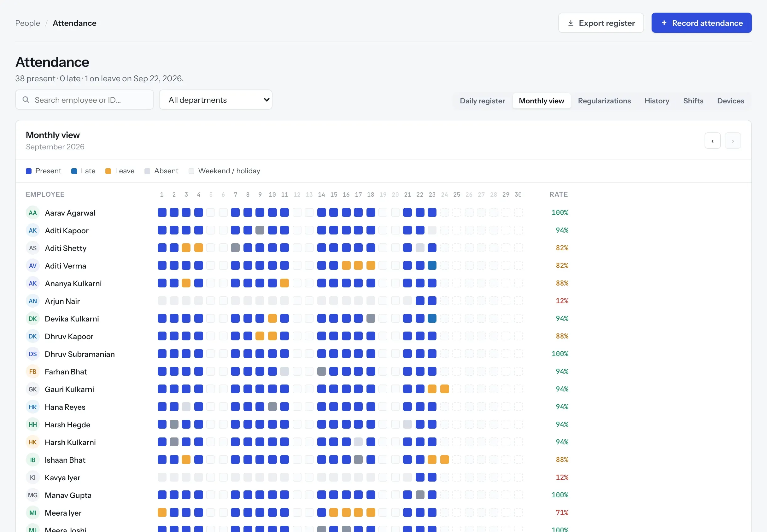Click the AK avatar for Ananya Kulkarni
Image resolution: width=767 pixels, height=532 pixels.
33,283
